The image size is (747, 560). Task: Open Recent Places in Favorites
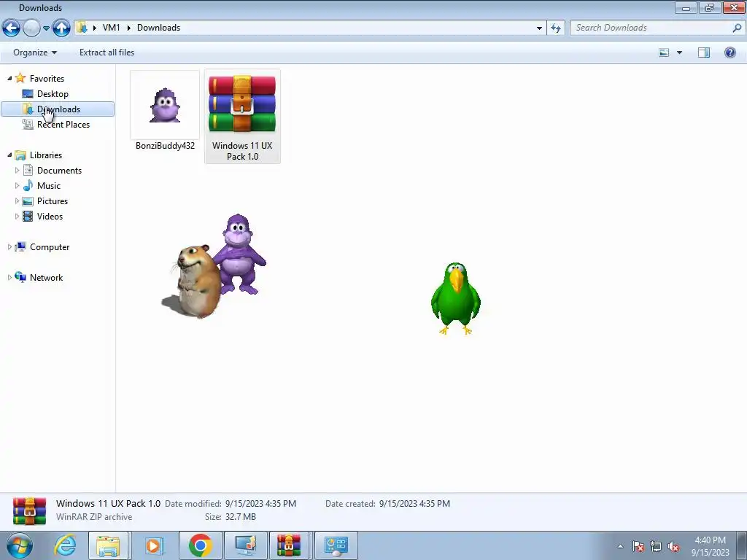coord(63,124)
